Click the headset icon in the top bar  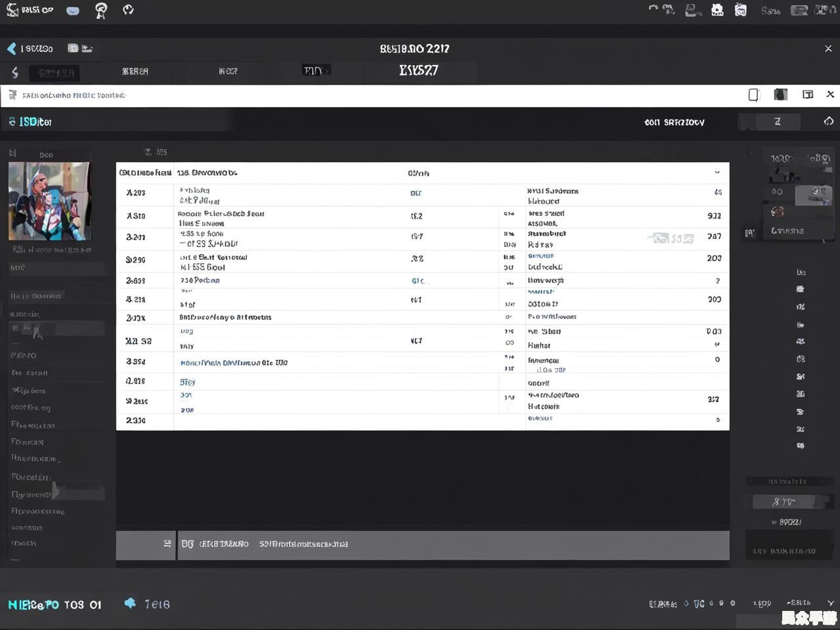[101, 10]
